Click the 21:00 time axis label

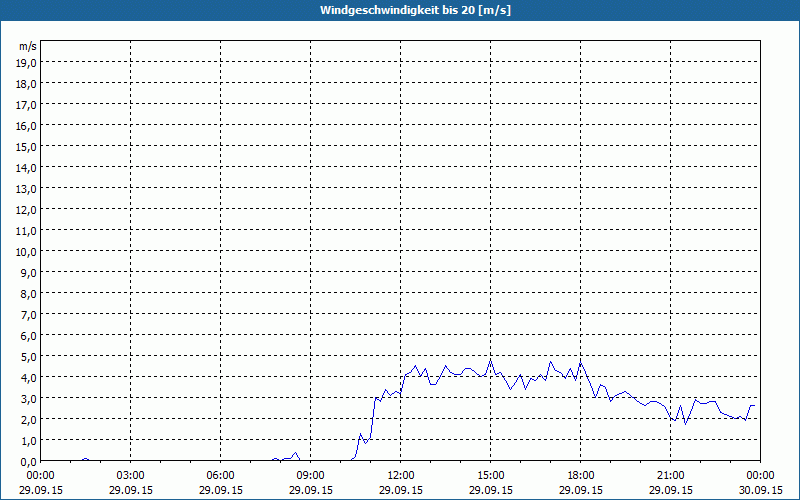[x=670, y=476]
